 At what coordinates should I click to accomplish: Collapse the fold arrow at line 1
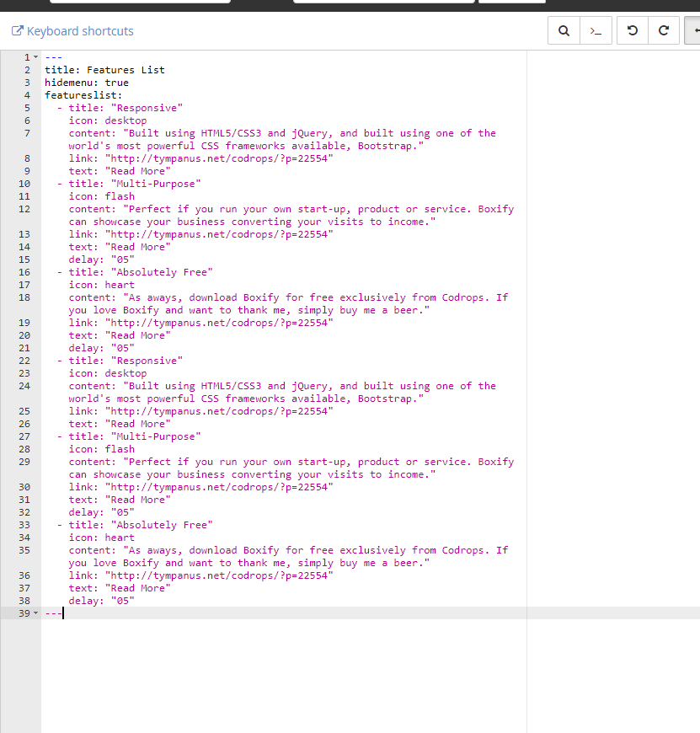tap(36, 57)
